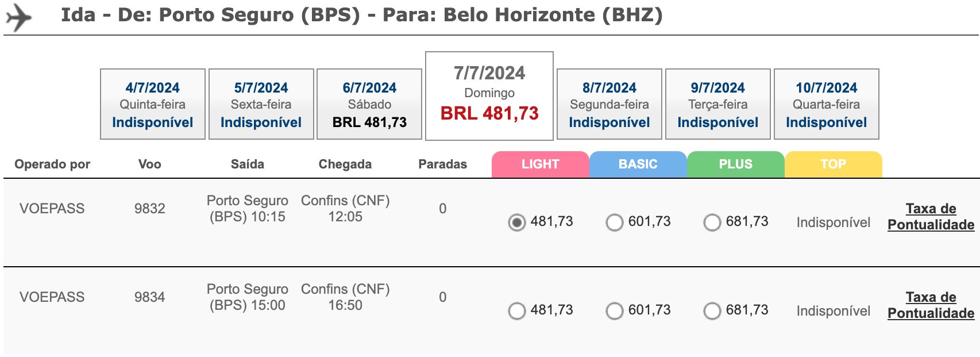This screenshot has height=357, width=980.
Task: Pick BASIC fare 601,73 for flight 9834
Action: [615, 310]
